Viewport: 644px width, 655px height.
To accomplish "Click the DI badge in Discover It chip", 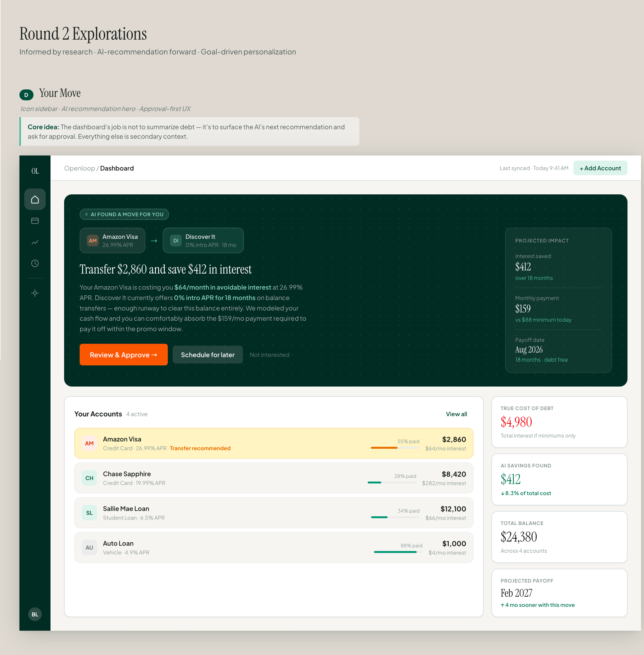I will point(176,241).
